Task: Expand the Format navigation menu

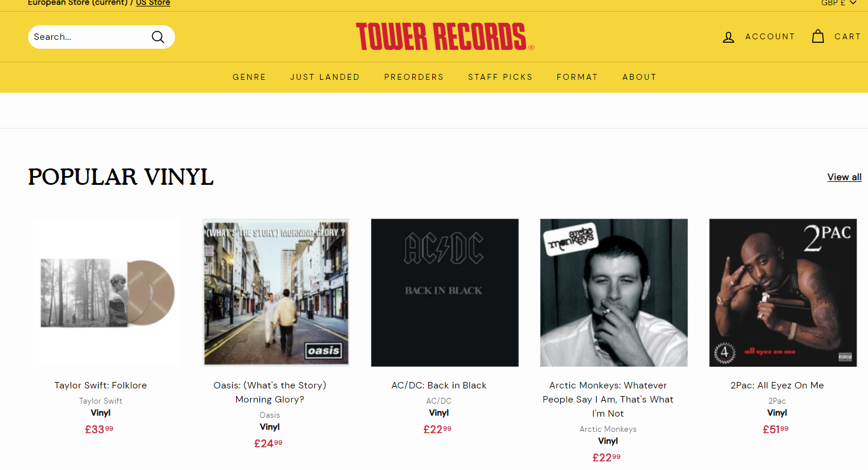Action: click(x=577, y=77)
